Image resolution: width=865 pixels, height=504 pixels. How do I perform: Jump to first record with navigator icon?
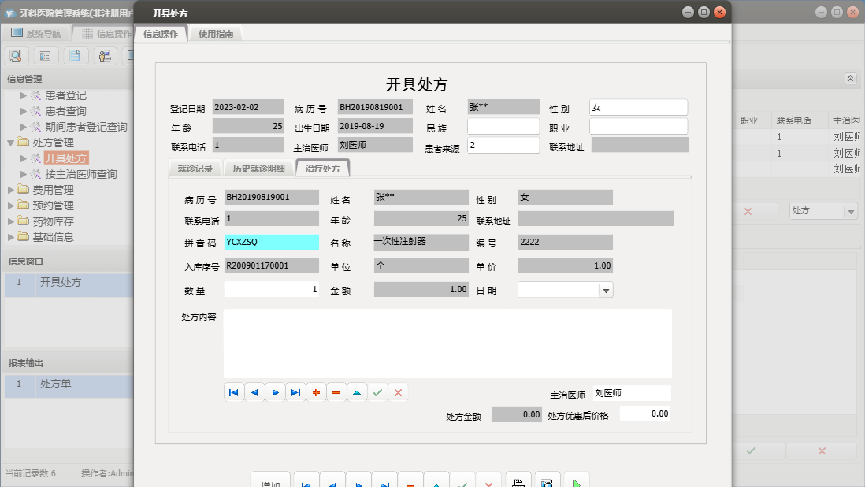pyautogui.click(x=233, y=391)
